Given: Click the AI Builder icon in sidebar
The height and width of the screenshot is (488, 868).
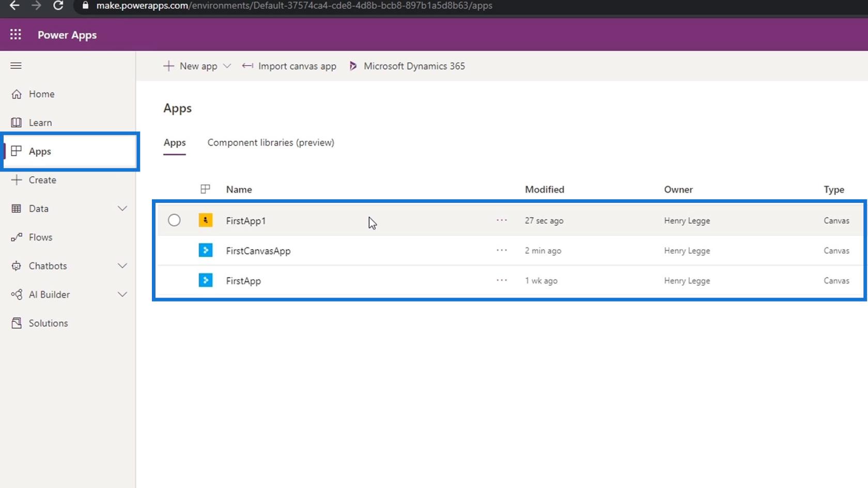Looking at the screenshot, I should click(x=17, y=294).
